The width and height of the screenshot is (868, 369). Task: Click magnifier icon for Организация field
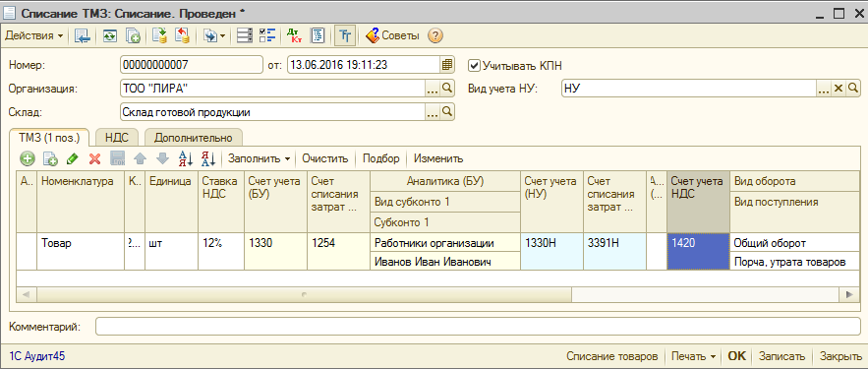(446, 89)
